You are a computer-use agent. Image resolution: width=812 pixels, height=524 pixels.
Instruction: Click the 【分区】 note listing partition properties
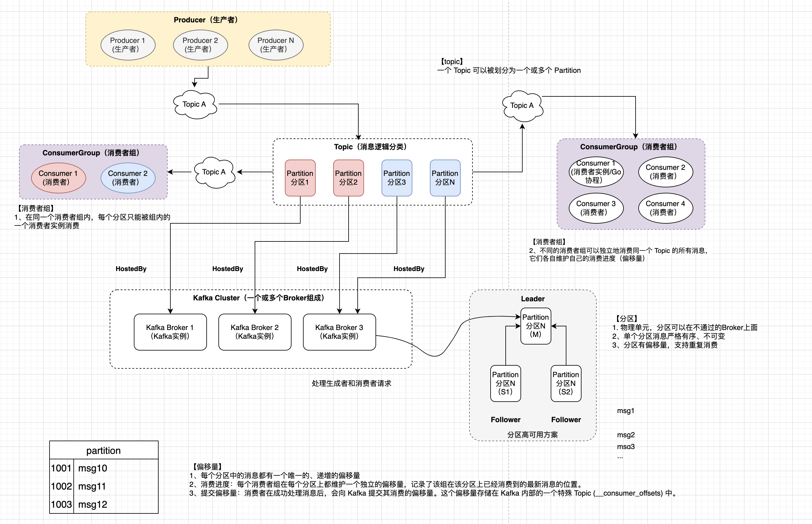point(685,332)
